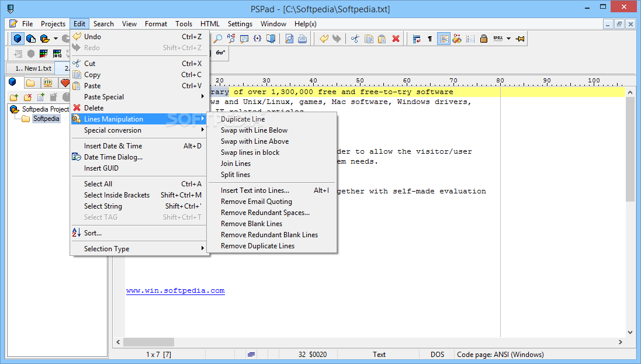Open the www.win.softpedia.com link
The height and width of the screenshot is (364, 641).
[x=175, y=290]
